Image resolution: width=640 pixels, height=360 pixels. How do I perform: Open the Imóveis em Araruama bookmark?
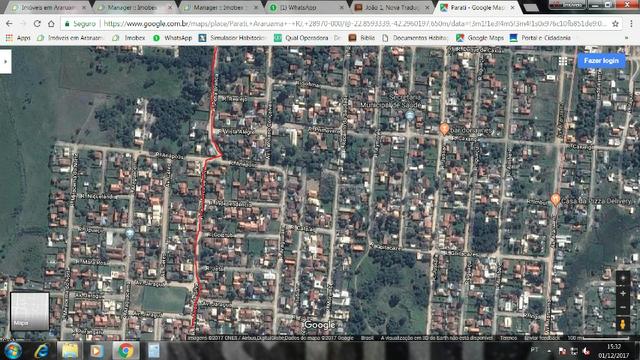pyautogui.click(x=70, y=38)
